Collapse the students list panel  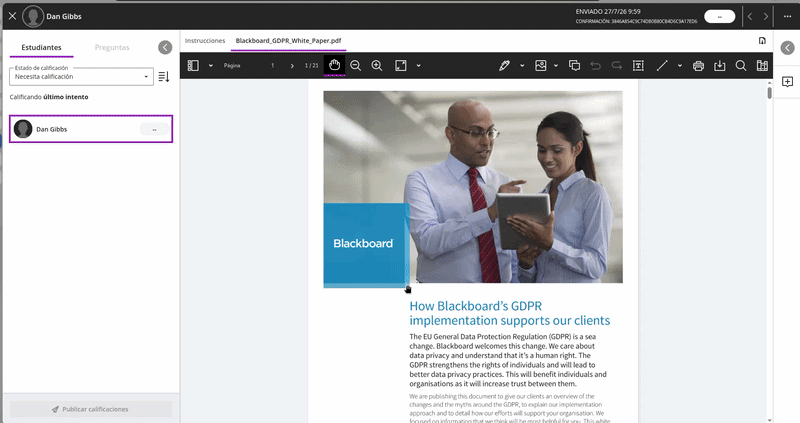click(x=165, y=47)
